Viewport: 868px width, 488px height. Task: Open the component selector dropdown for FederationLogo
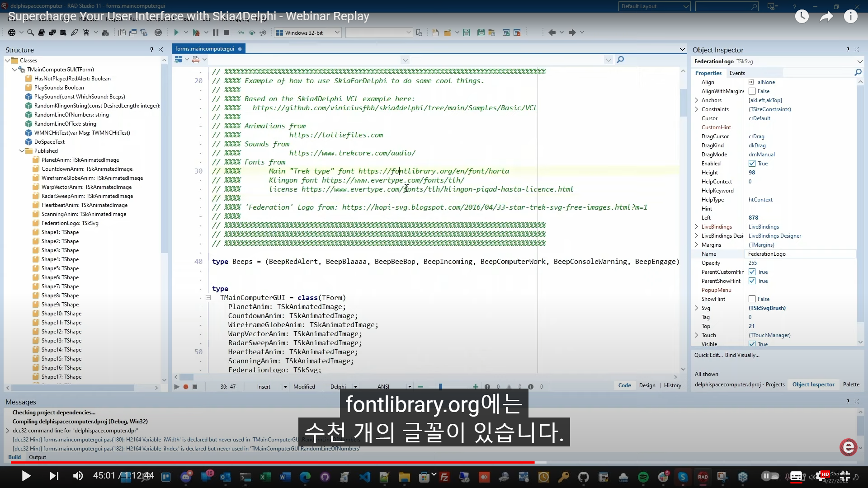tap(859, 61)
